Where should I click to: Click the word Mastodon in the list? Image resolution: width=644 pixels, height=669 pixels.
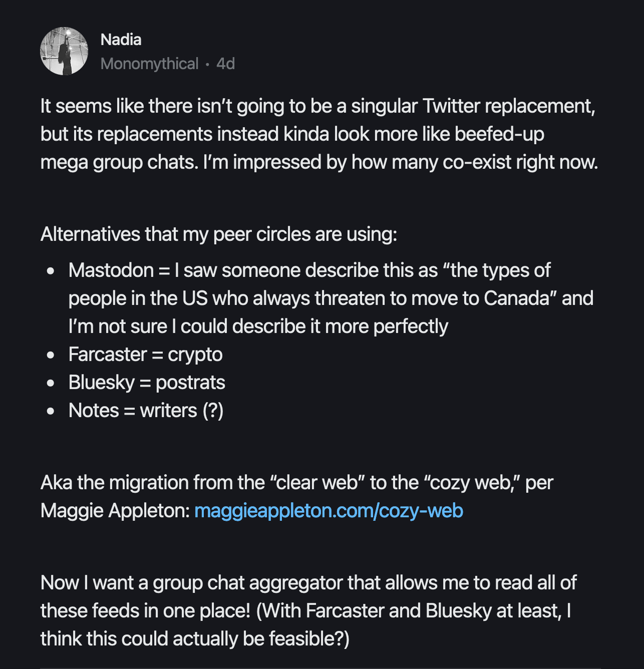coord(111,270)
